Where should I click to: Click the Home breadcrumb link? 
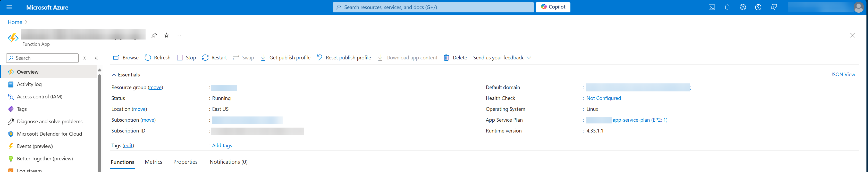pyautogui.click(x=15, y=22)
